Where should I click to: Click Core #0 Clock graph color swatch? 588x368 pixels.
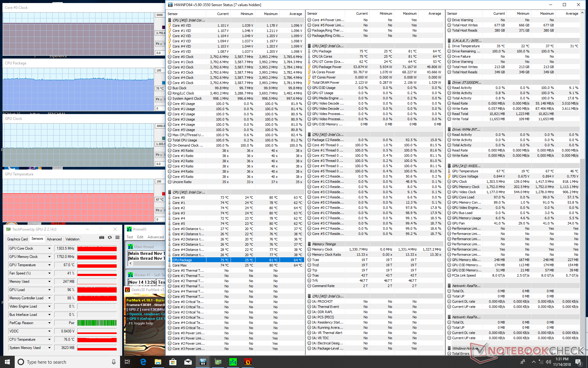coord(164,27)
